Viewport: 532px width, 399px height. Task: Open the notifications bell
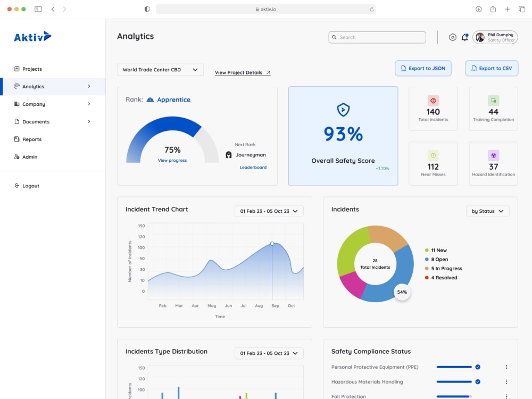[x=465, y=37]
